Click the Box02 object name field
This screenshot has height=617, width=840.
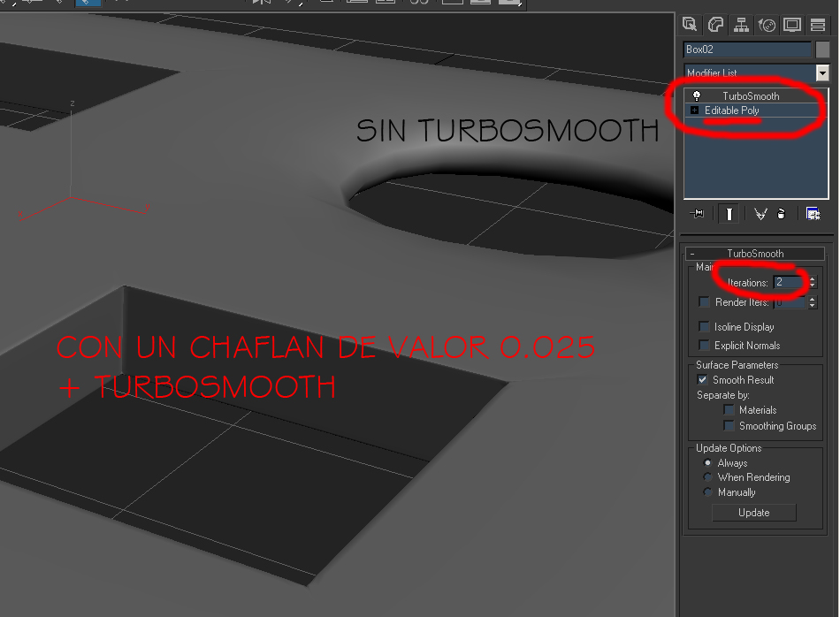tap(747, 50)
